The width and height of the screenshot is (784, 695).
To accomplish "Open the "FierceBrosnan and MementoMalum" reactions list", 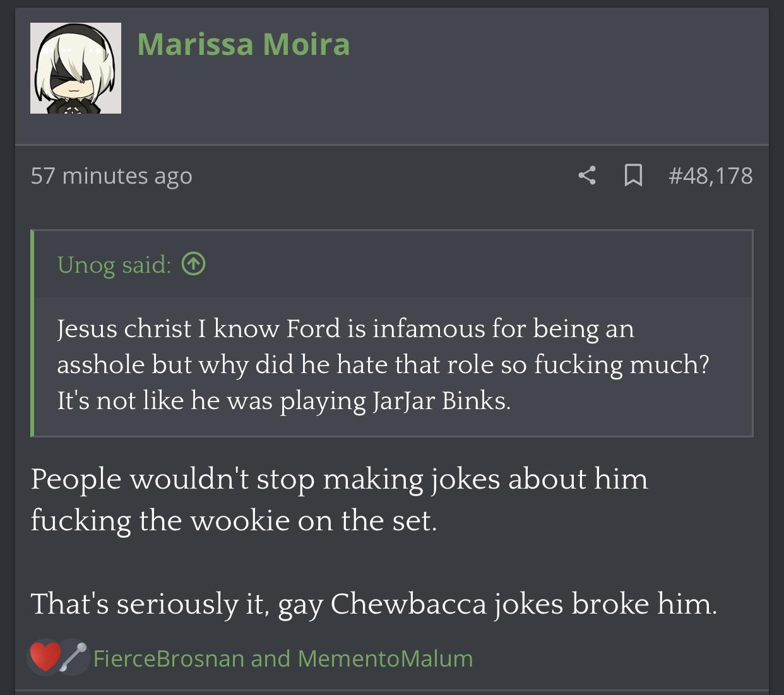I will [283, 658].
